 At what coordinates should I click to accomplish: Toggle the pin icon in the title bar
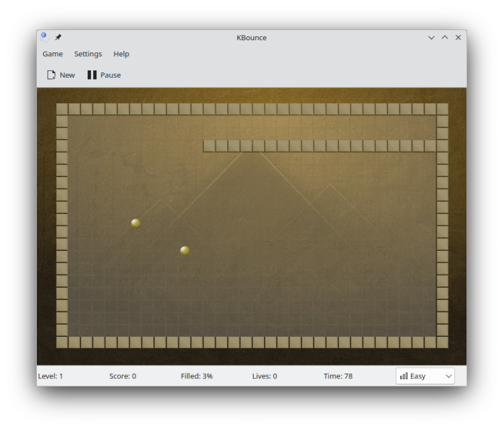pyautogui.click(x=58, y=38)
